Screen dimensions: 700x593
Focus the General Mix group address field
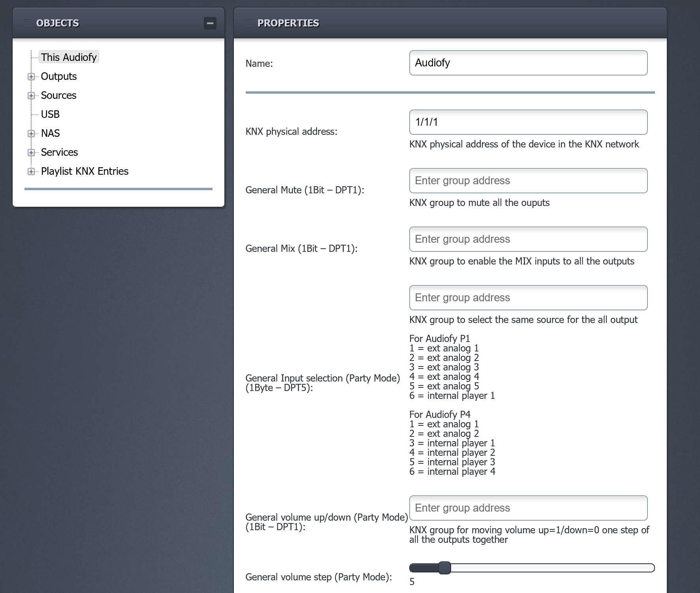tap(528, 239)
